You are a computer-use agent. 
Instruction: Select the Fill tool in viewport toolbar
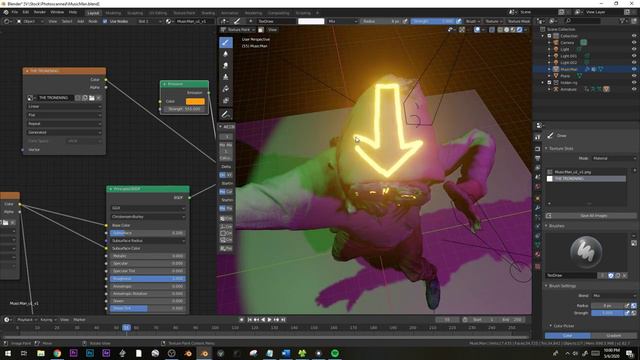[x=226, y=89]
